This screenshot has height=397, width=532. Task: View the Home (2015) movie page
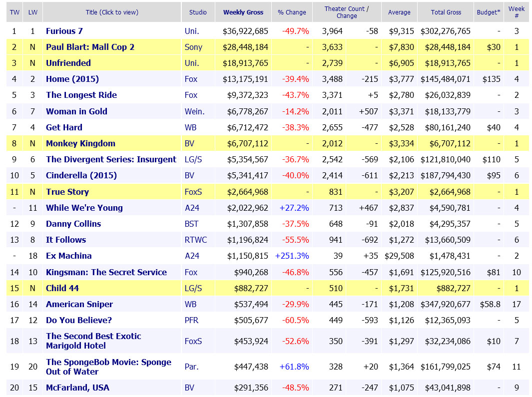[x=72, y=79]
